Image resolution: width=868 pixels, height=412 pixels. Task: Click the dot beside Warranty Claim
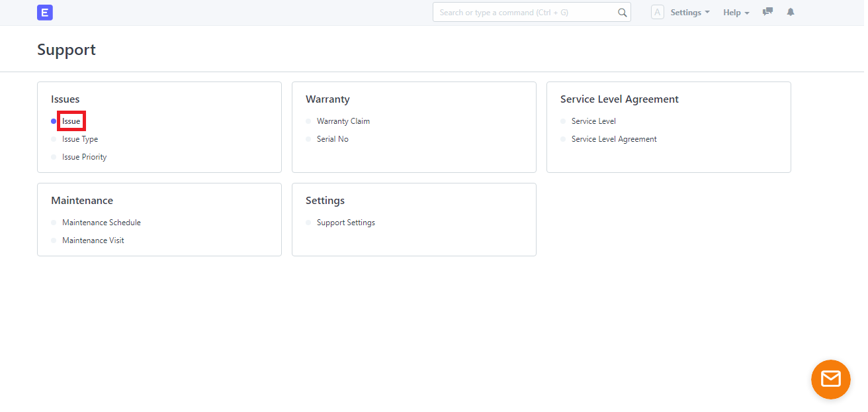pos(308,121)
